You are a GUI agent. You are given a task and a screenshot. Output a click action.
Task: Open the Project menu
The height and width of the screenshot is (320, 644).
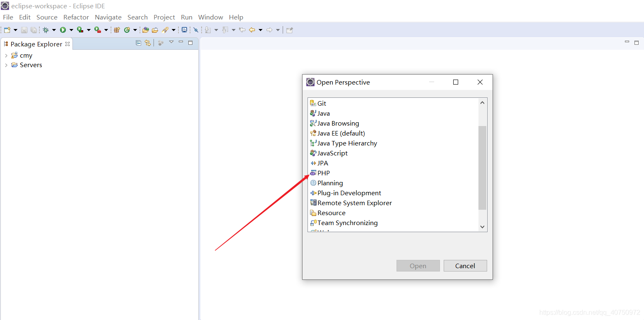(164, 17)
